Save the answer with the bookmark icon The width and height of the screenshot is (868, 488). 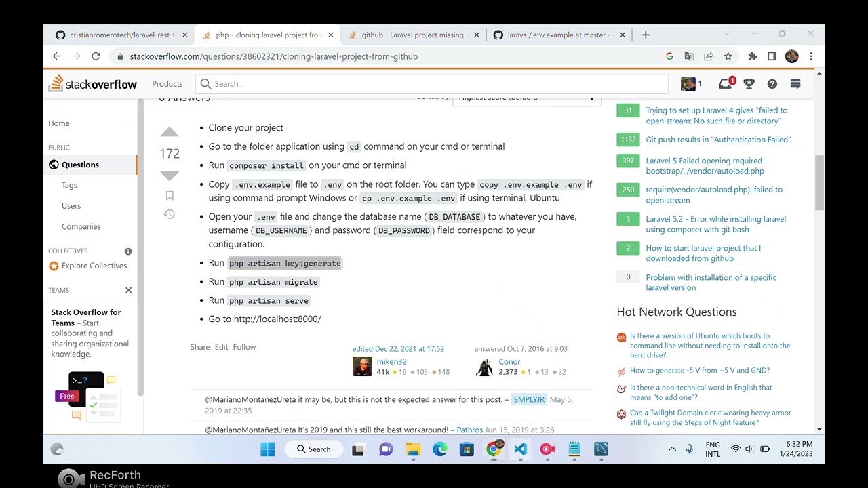pos(170,196)
